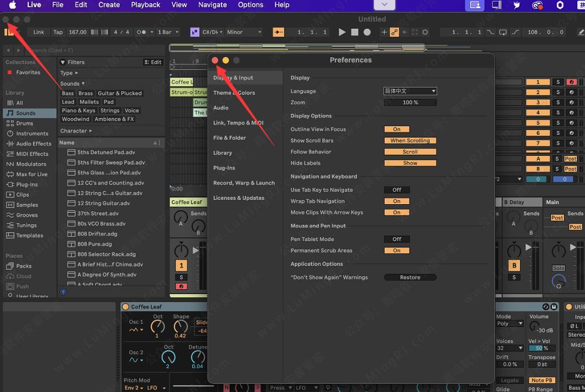Open the Minor scale dropdown
This screenshot has width=585, height=392.
244,32
